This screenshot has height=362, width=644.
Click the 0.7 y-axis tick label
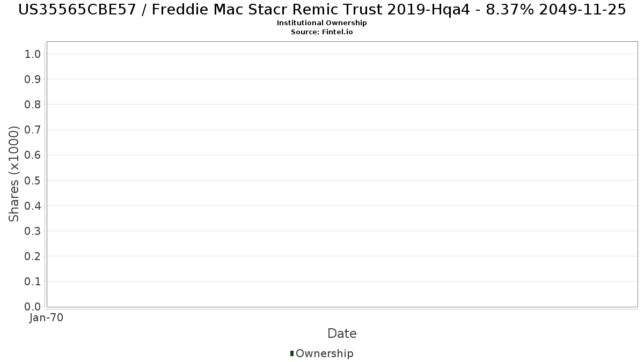[33, 130]
